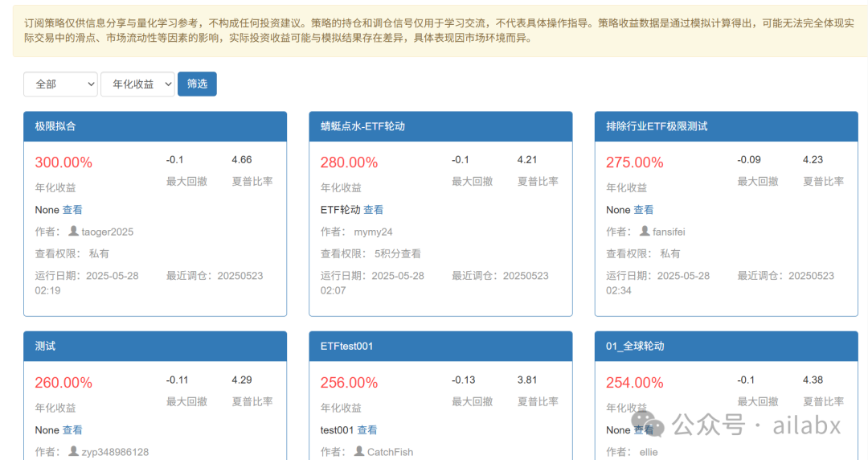The height and width of the screenshot is (460, 868).
Task: Open the 查看 link in 蜻蜓点水-ETF轮动 card
Action: 374,210
